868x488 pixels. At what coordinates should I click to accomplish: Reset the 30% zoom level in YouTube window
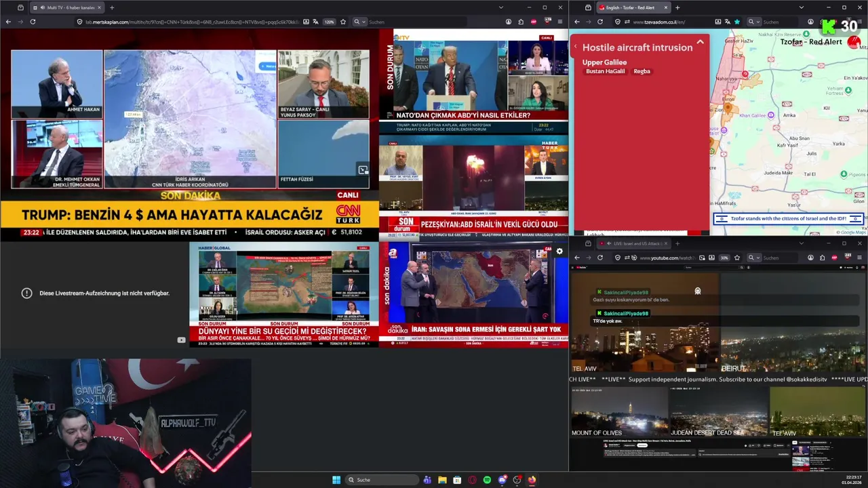(724, 258)
